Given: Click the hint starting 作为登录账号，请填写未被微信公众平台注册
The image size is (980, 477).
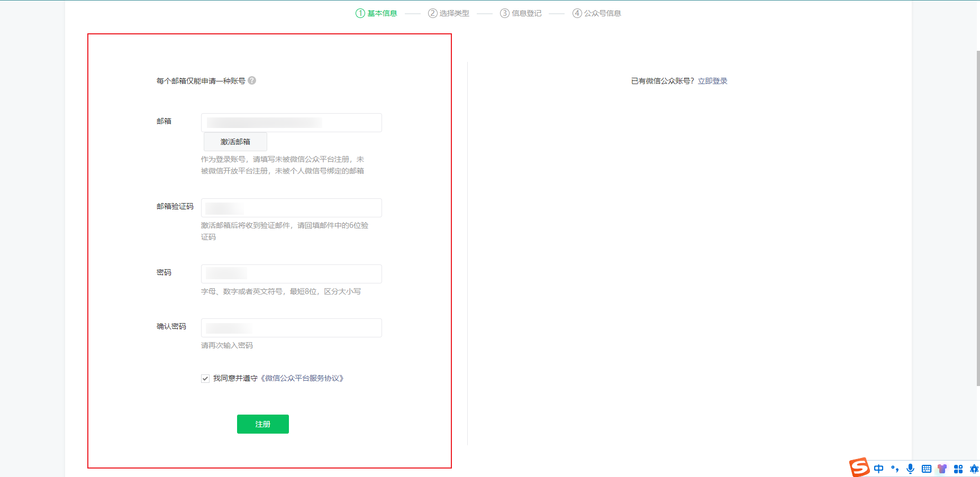Looking at the screenshot, I should (x=283, y=165).
